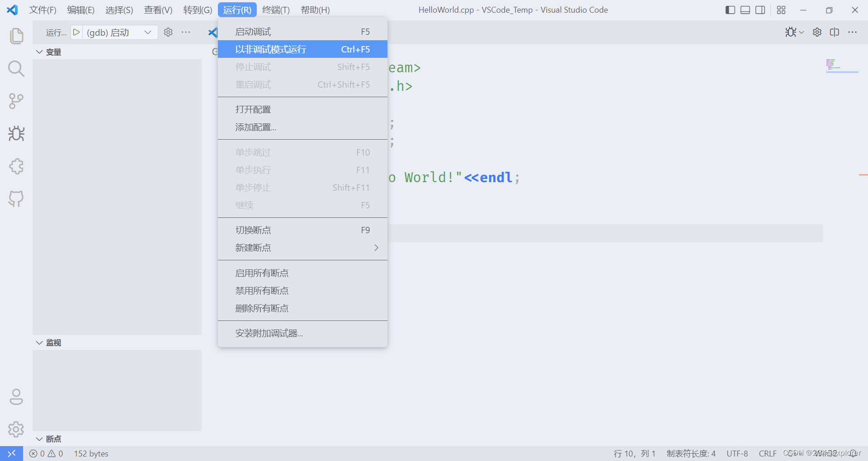Open the 终端(T) menu

click(276, 10)
